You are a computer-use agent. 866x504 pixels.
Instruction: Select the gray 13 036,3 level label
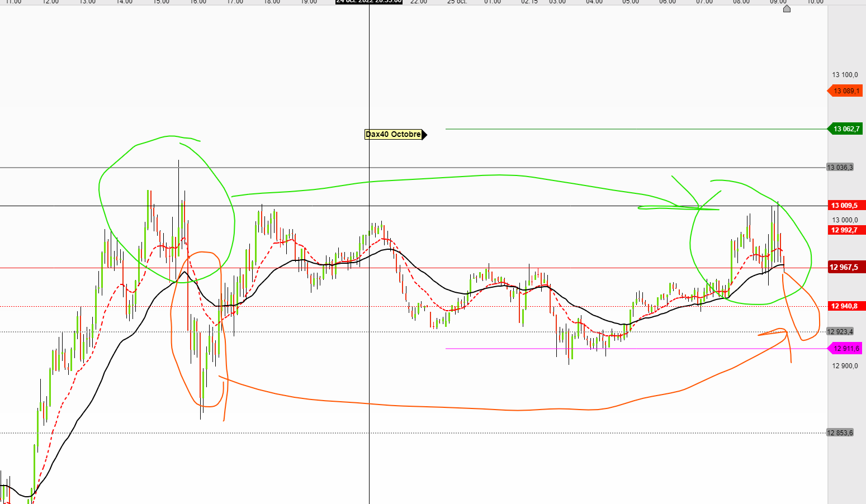click(x=840, y=167)
